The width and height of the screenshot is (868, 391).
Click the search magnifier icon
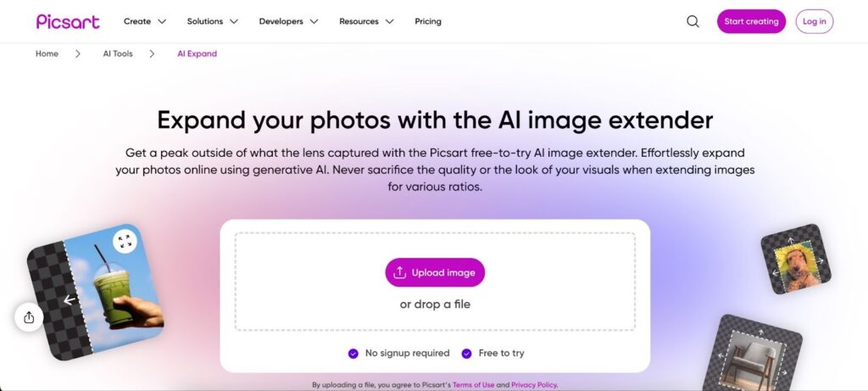693,21
